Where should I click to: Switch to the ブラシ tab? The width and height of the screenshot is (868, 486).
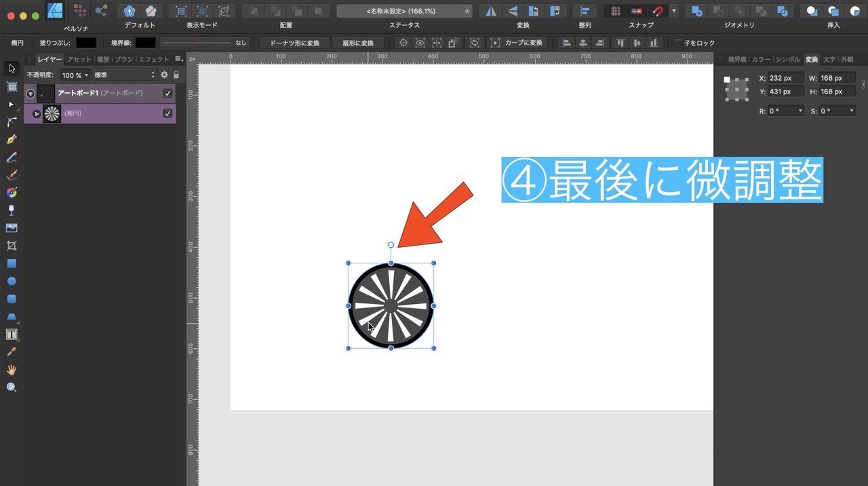pyautogui.click(x=123, y=59)
